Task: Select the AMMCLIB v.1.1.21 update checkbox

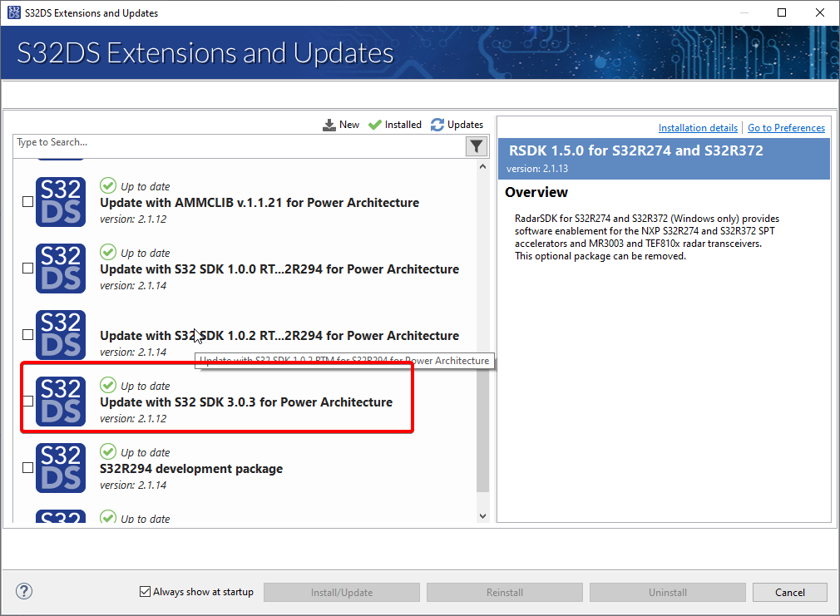Action: click(27, 201)
